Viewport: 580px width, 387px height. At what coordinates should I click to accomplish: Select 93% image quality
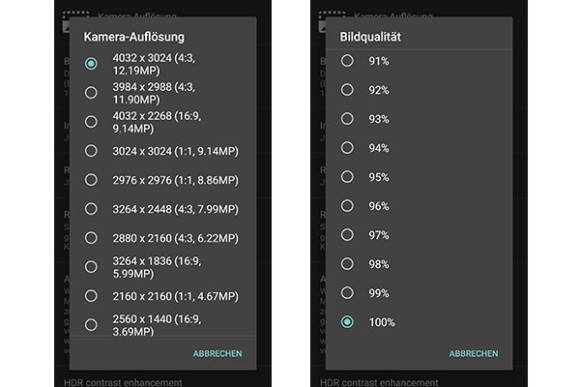pyautogui.click(x=419, y=119)
